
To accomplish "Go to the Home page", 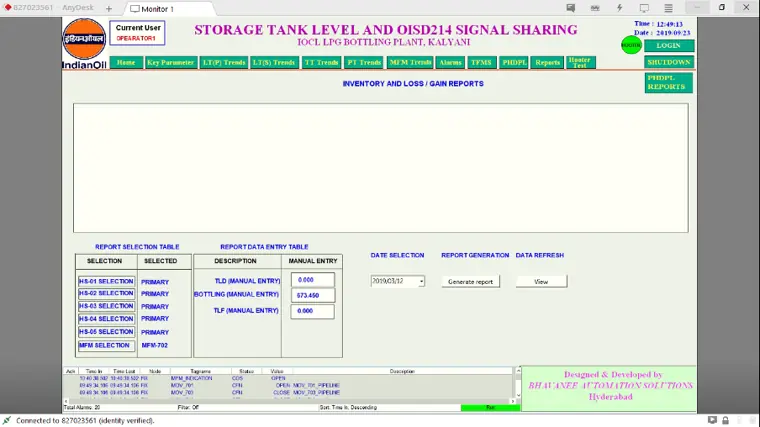I will [x=126, y=63].
